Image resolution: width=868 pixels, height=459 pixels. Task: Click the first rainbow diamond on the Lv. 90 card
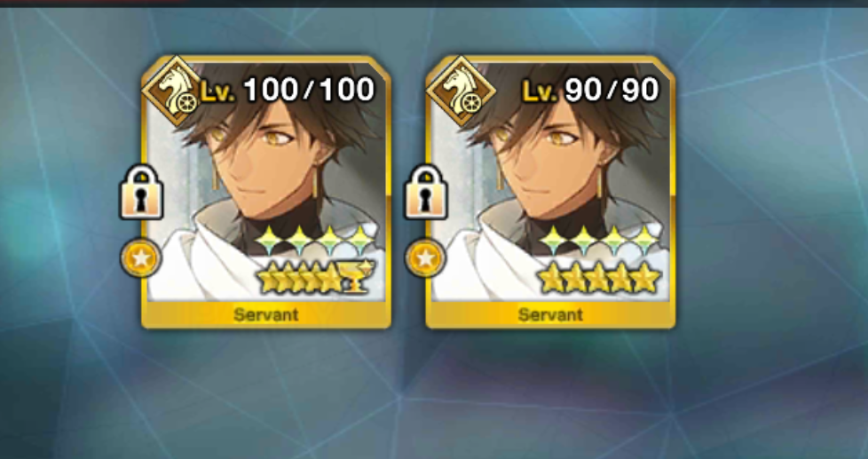[x=554, y=240]
